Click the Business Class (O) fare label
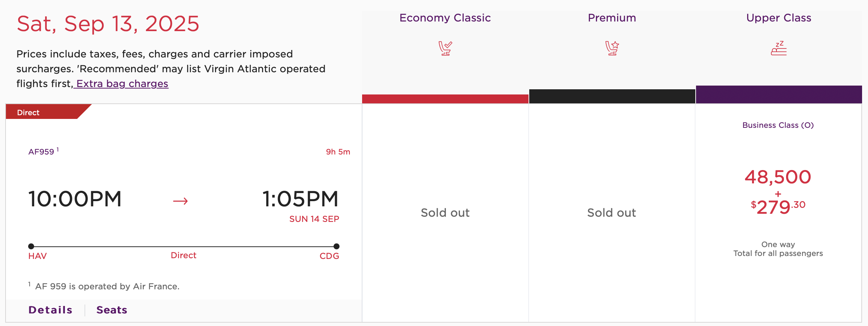 (x=778, y=125)
